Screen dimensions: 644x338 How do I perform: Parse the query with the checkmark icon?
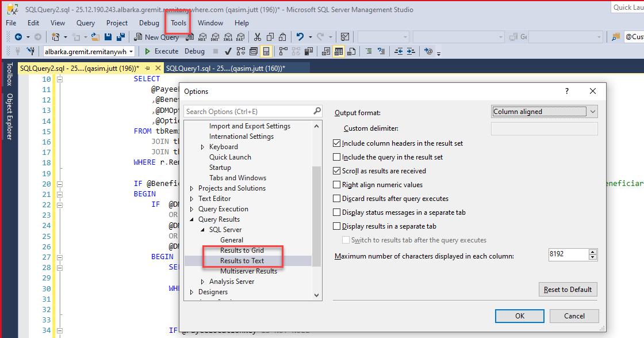(x=228, y=51)
